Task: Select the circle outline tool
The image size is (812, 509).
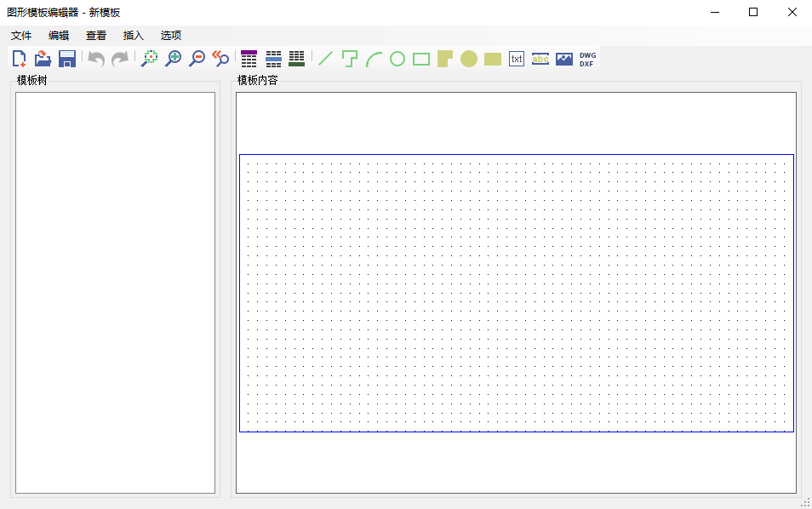Action: (x=397, y=59)
